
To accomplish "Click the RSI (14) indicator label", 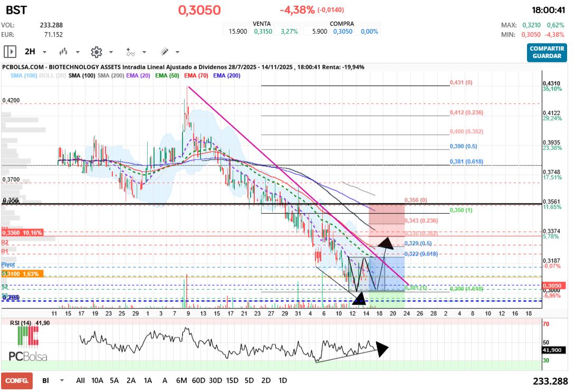I will (x=21, y=323).
